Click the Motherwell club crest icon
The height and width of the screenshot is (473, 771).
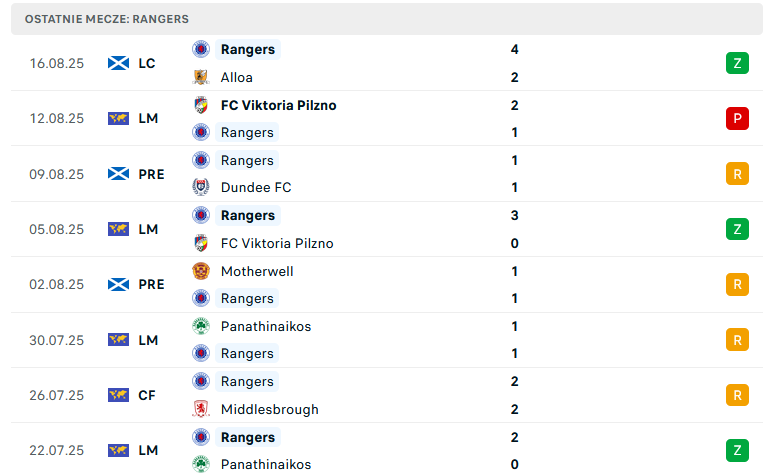point(201,271)
